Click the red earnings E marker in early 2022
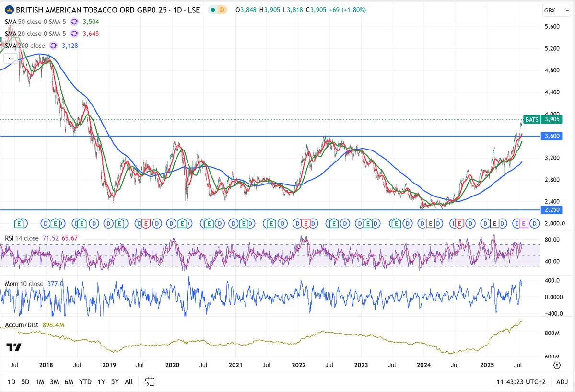This screenshot has height=392, width=575. (305, 223)
